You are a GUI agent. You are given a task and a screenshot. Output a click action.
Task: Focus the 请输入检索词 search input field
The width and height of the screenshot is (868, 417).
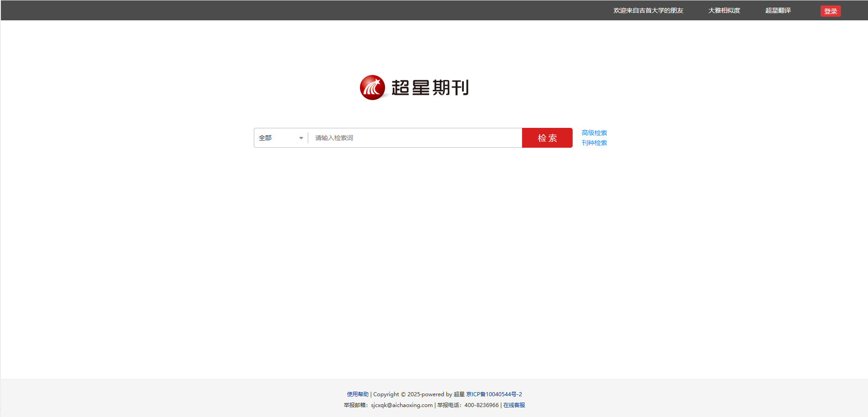[415, 138]
